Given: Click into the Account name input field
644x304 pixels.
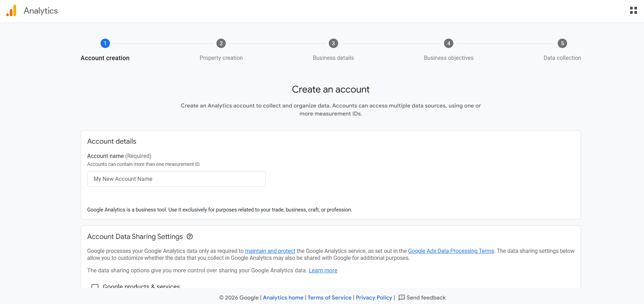Looking at the screenshot, I should pos(176,179).
